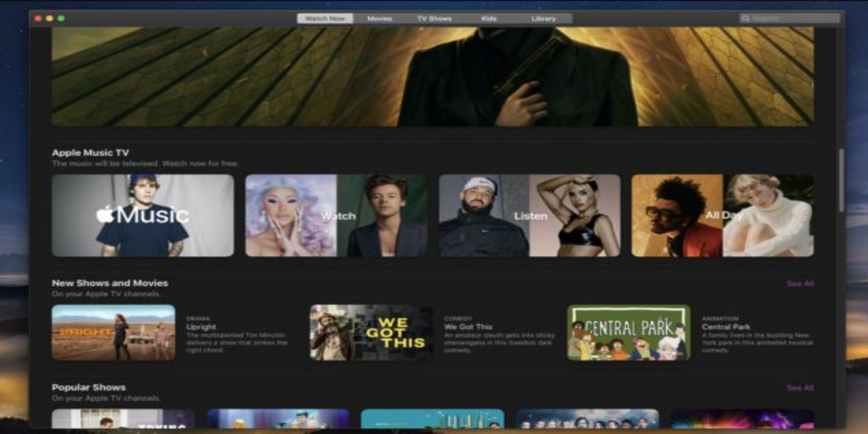Image resolution: width=868 pixels, height=434 pixels.
Task: Open the Central Park show thumbnail
Action: (x=629, y=332)
